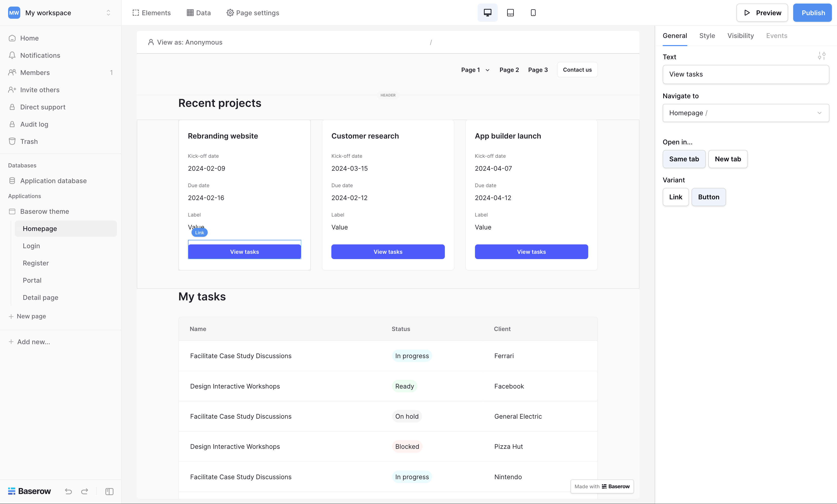Open the Navigate to Homepage dropdown
Viewport: 837px width, 504px height.
745,113
